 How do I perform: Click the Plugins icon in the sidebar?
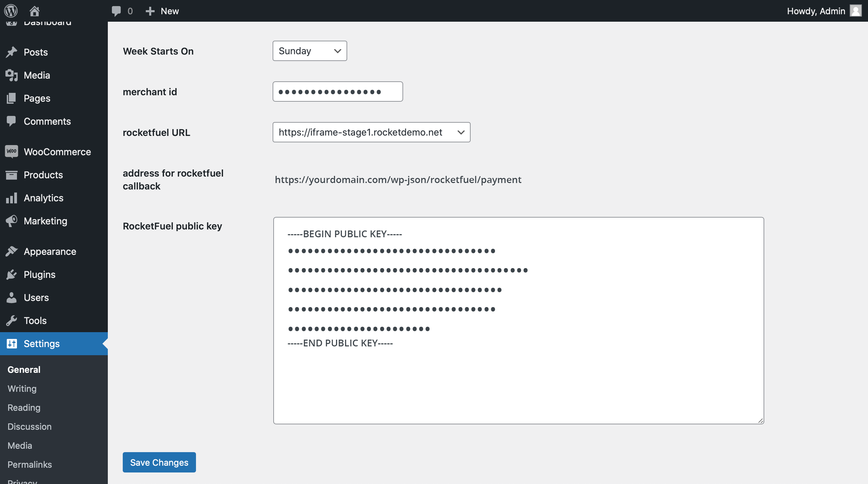(11, 274)
